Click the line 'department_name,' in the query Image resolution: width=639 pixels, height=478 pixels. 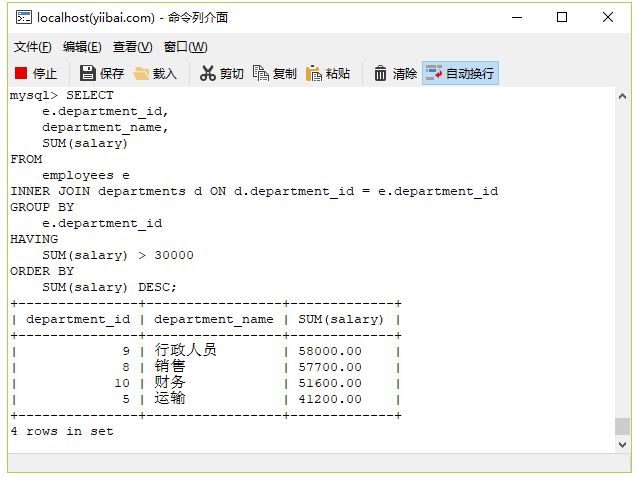105,128
